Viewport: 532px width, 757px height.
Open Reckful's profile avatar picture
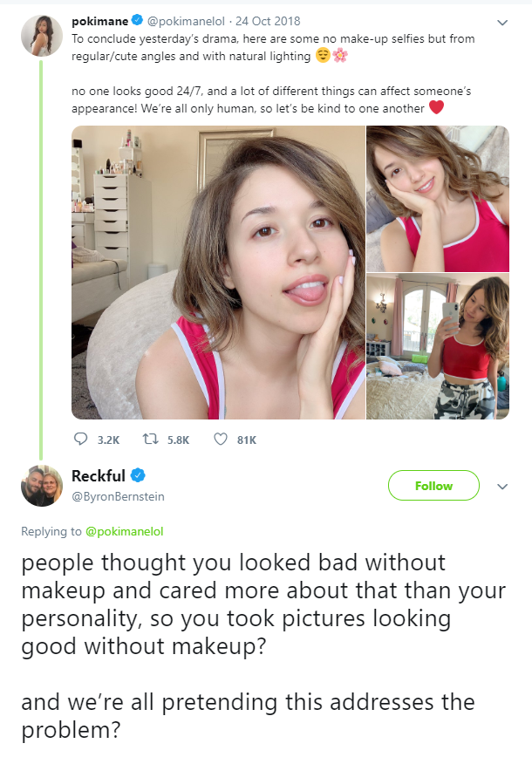pyautogui.click(x=41, y=486)
